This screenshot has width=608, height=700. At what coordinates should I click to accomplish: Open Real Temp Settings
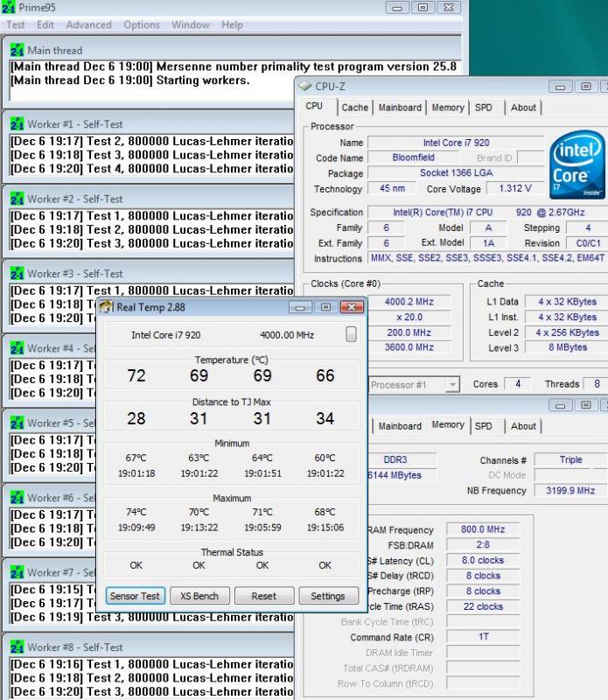coord(328,596)
